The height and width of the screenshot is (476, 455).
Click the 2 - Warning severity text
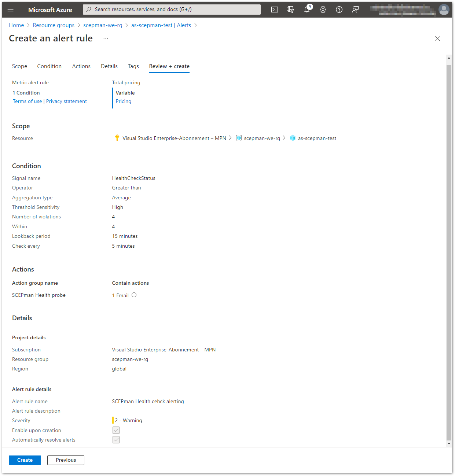click(129, 421)
